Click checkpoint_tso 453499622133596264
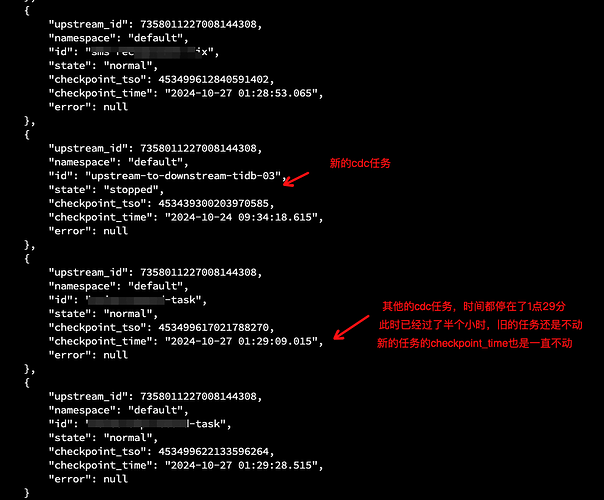Viewport: 604px width, 500px height. (x=213, y=452)
